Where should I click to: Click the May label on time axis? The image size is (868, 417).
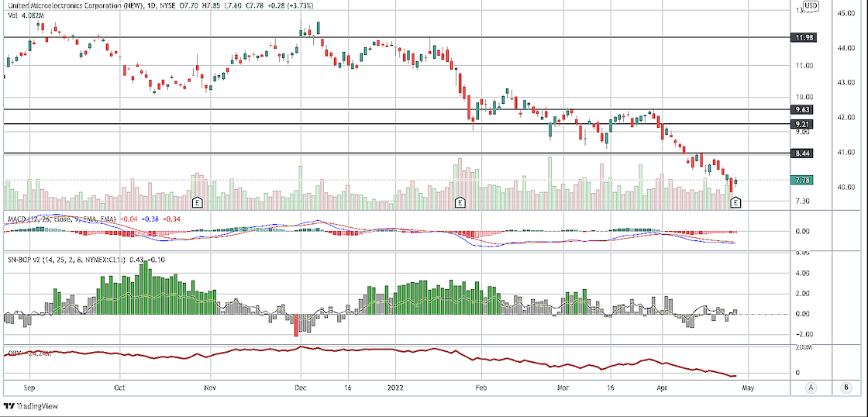pos(748,388)
